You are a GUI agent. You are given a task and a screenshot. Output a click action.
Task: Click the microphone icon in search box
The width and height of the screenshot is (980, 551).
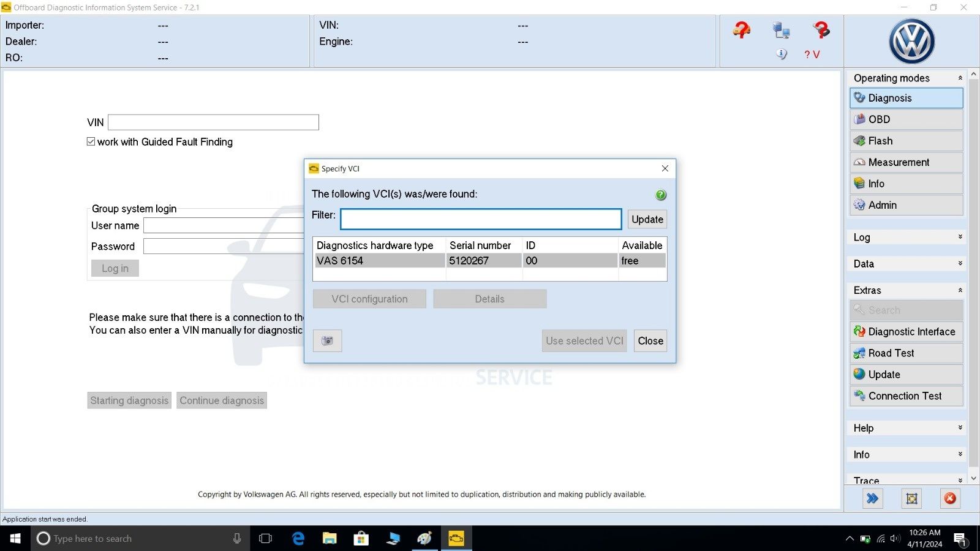pos(237,538)
